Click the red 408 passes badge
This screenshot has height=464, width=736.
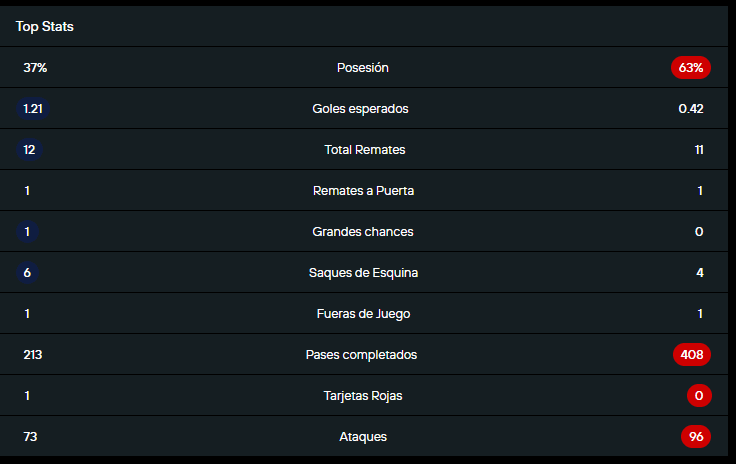pos(692,355)
